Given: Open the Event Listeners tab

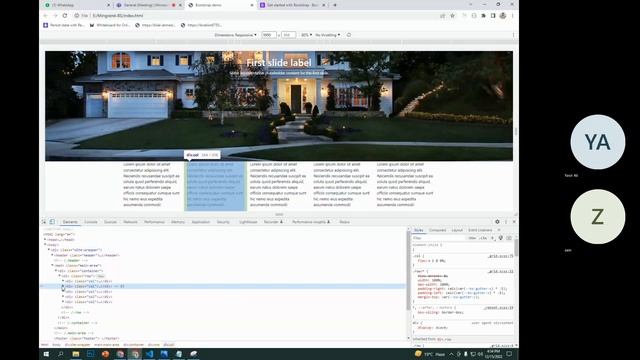Looking at the screenshot, I should pyautogui.click(x=480, y=230).
